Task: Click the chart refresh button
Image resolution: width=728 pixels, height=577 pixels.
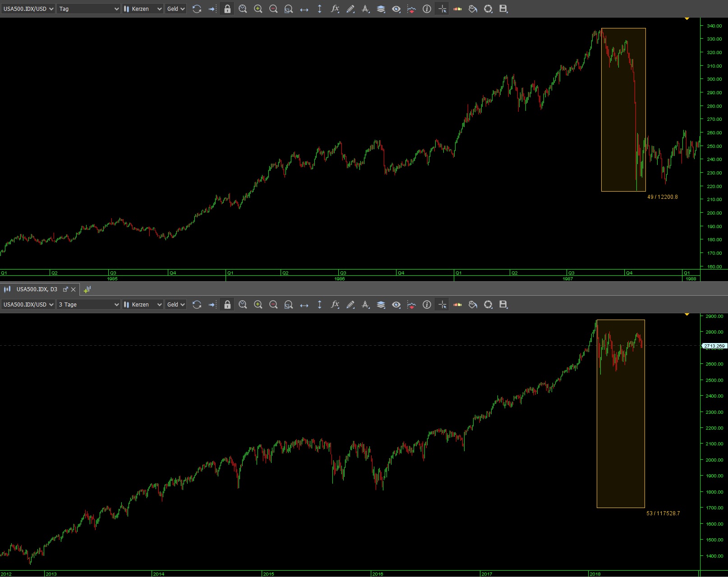Action: coord(197,9)
